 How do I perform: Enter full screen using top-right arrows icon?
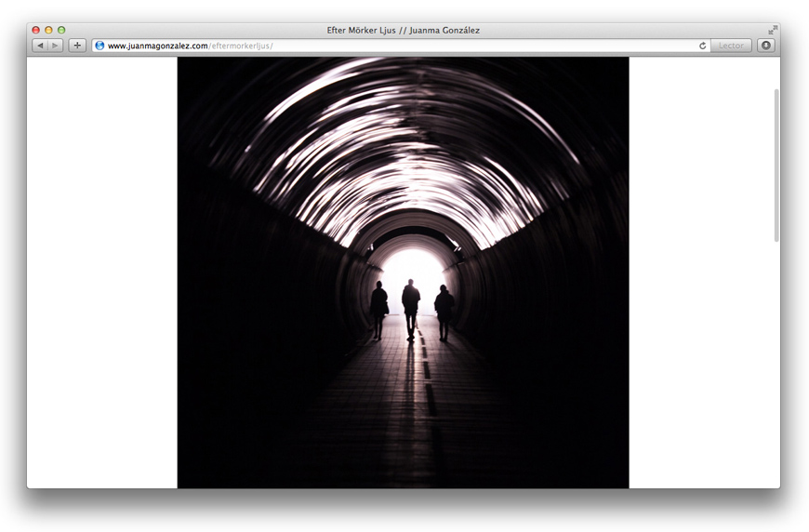pos(772,30)
